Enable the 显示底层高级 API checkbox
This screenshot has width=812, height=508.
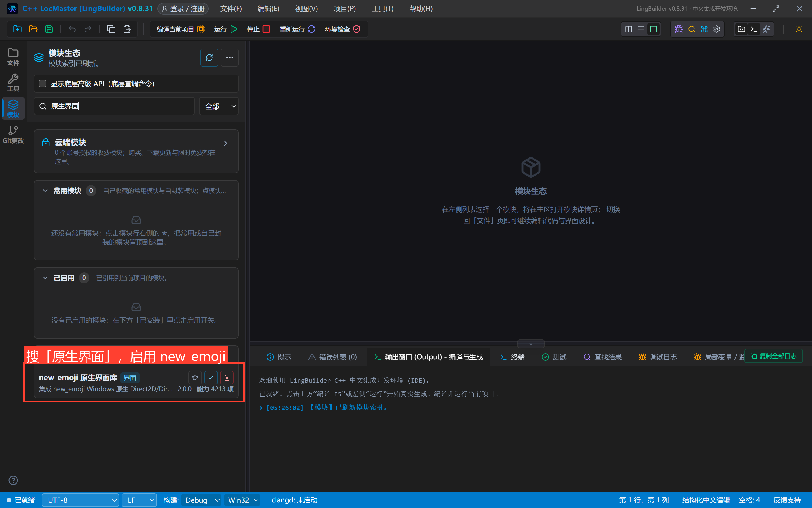coord(43,83)
